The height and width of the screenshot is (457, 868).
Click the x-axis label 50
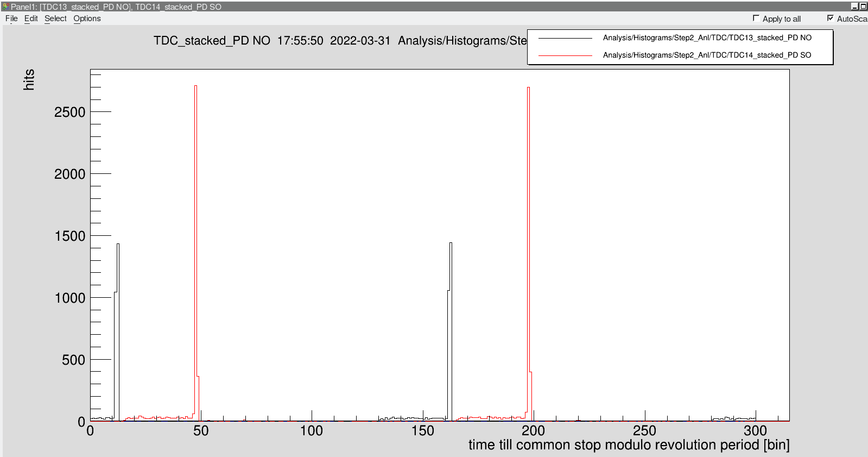[x=201, y=431]
